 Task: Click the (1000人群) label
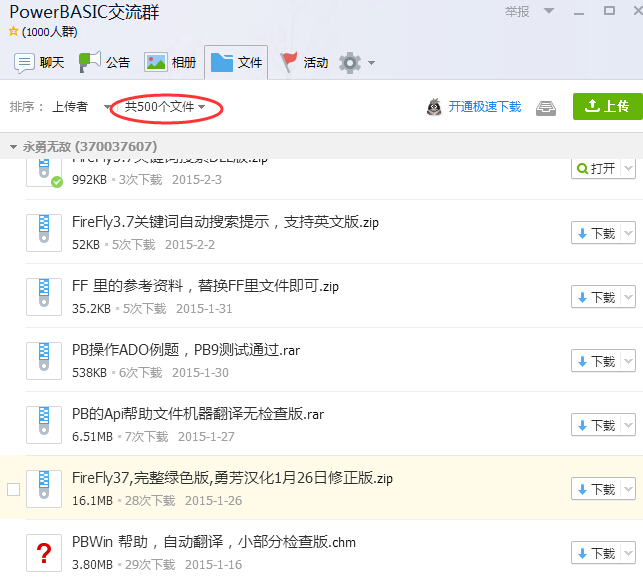(x=50, y=32)
